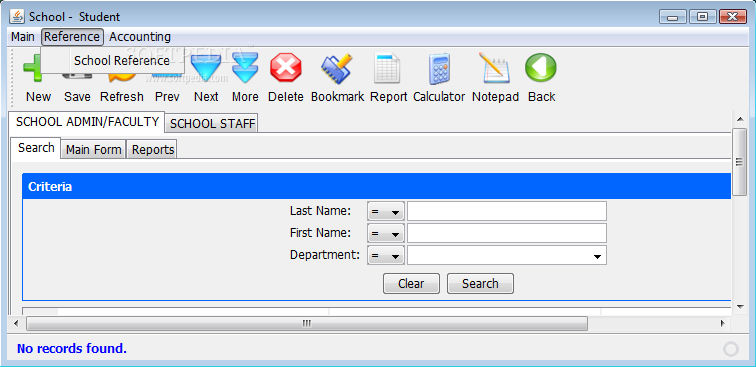The image size is (756, 367).
Task: Open the Bookmark tool
Action: click(x=337, y=68)
